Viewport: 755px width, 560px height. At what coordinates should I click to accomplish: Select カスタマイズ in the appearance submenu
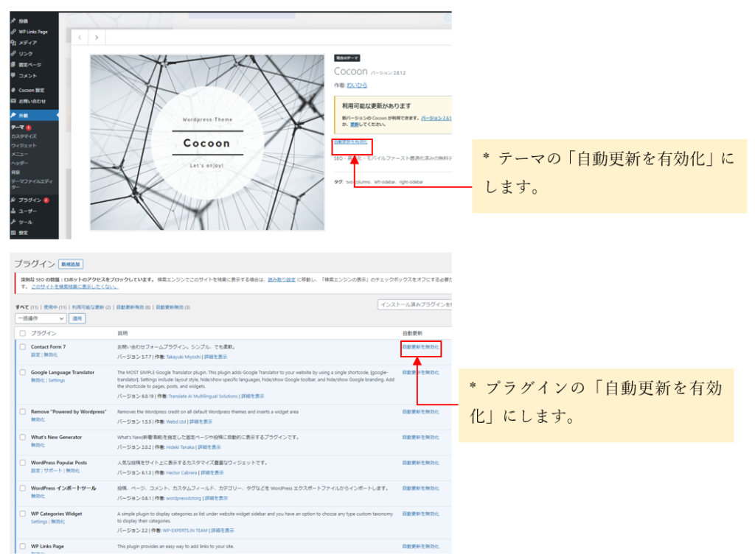[24, 136]
